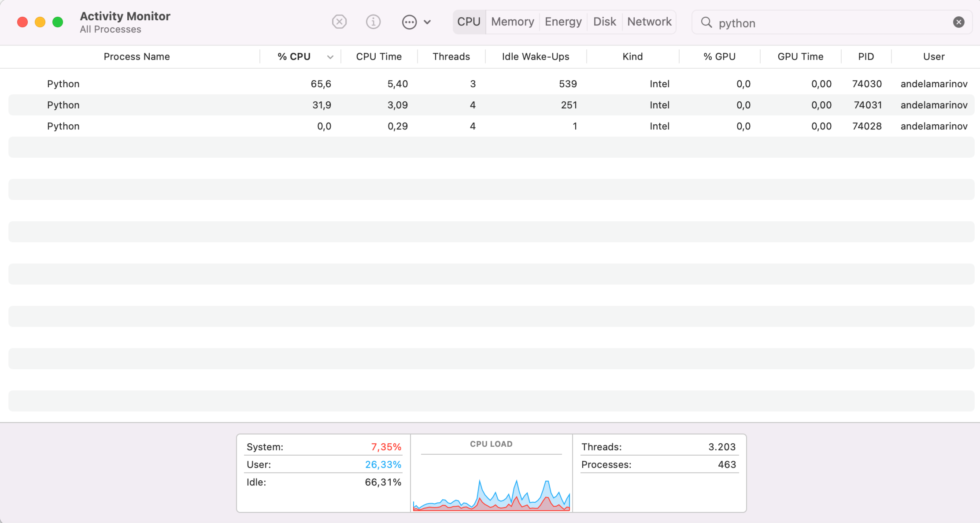
Task: Select the Python process with PID 74030
Action: pyautogui.click(x=308, y=84)
